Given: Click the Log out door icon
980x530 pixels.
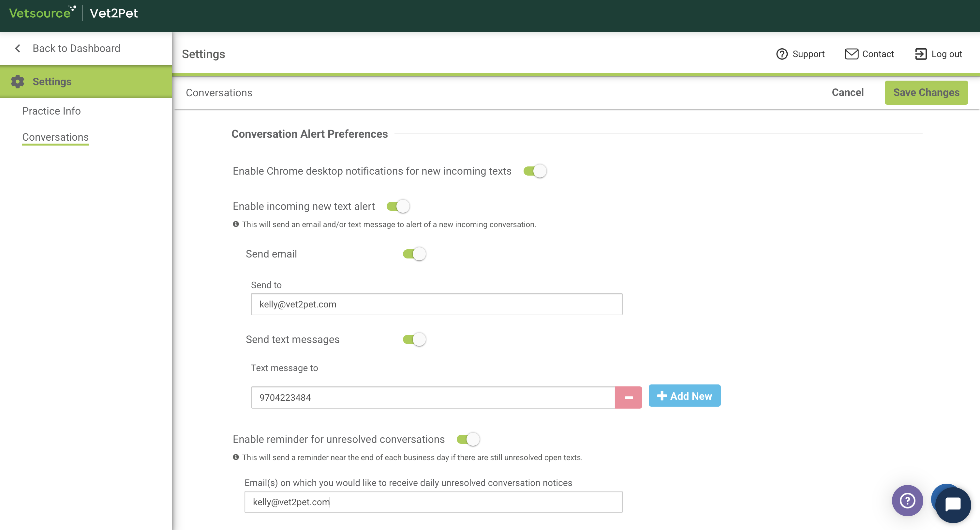Looking at the screenshot, I should (920, 54).
